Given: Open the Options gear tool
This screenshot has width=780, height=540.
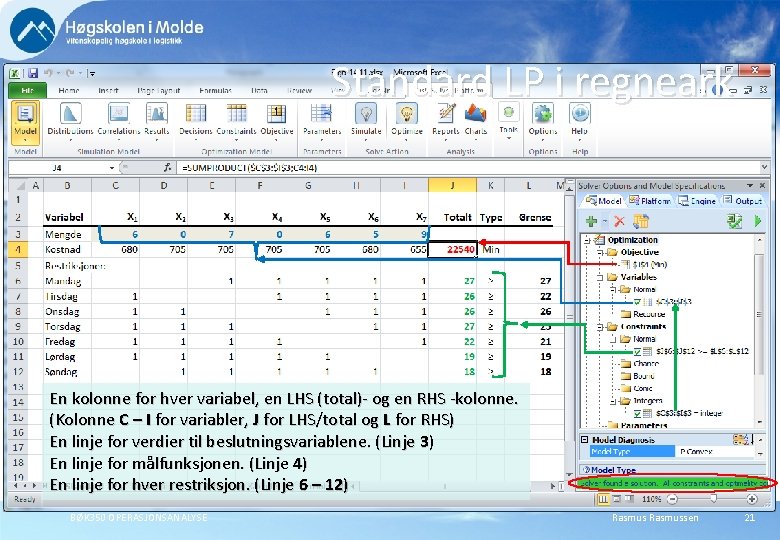Looking at the screenshot, I should pyautogui.click(x=543, y=120).
